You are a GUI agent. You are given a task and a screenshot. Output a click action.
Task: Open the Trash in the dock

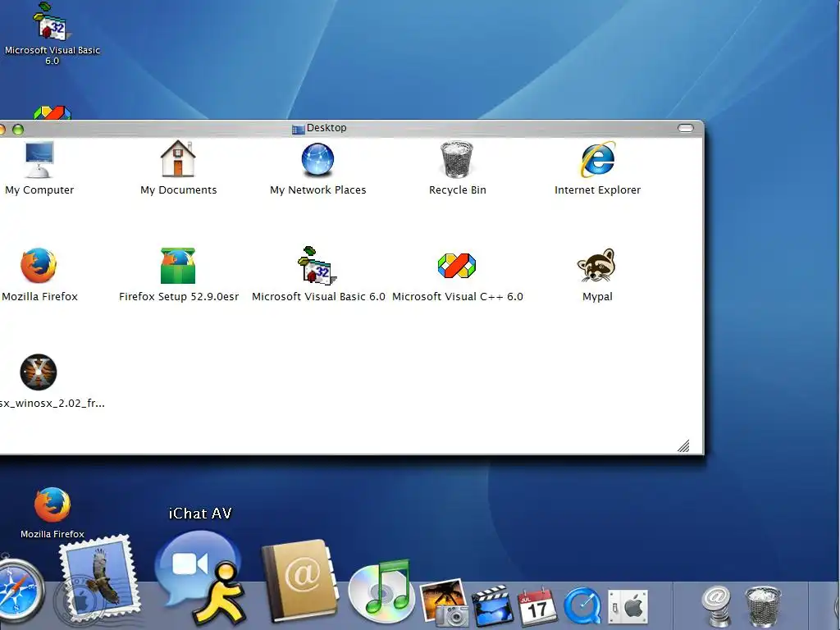[763, 606]
